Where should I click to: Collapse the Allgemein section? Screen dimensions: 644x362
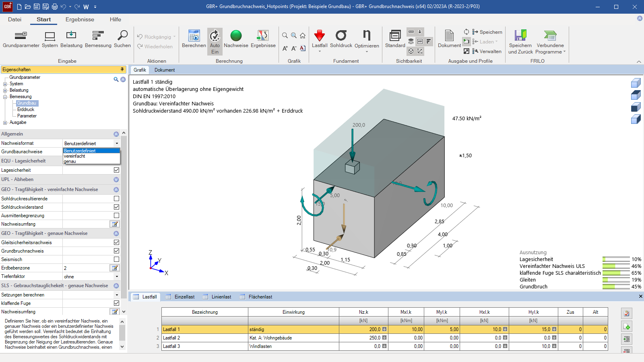[x=116, y=134]
